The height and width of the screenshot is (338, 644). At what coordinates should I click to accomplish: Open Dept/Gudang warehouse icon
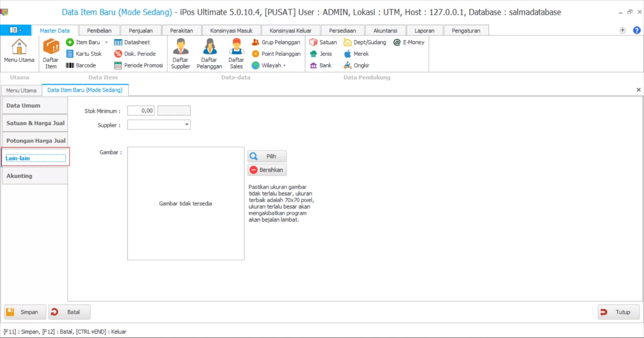[x=347, y=42]
